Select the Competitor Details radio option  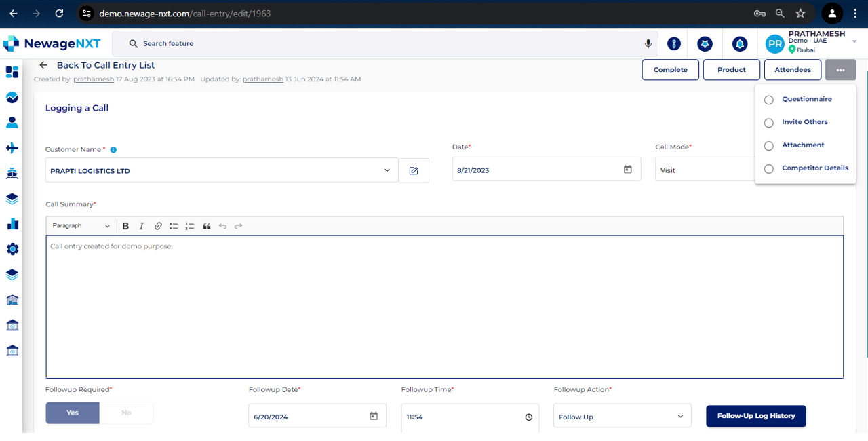pos(769,169)
